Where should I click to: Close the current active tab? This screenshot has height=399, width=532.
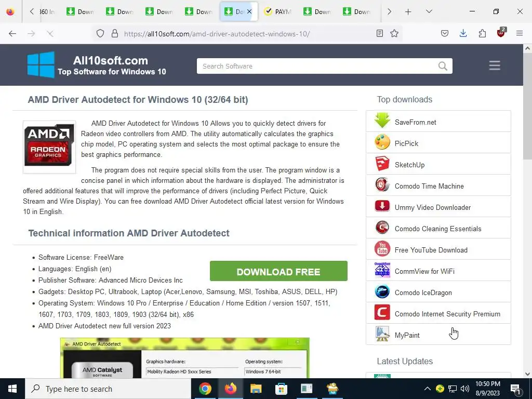click(x=249, y=11)
